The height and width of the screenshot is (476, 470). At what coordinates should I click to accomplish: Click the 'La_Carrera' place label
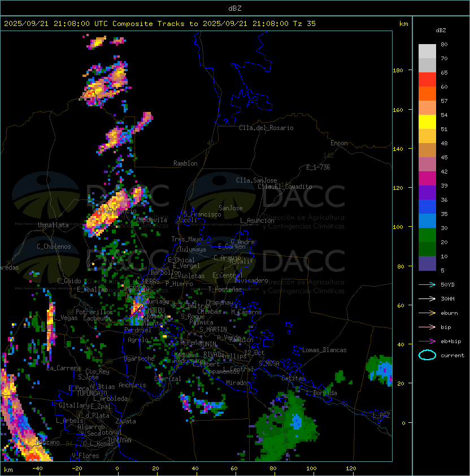pos(64,368)
